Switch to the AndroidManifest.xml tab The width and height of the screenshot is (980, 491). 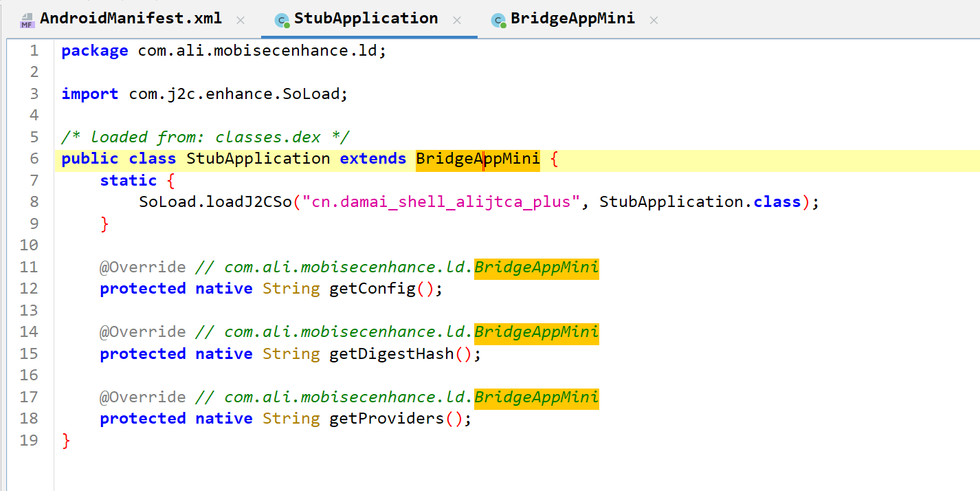pyautogui.click(x=131, y=19)
